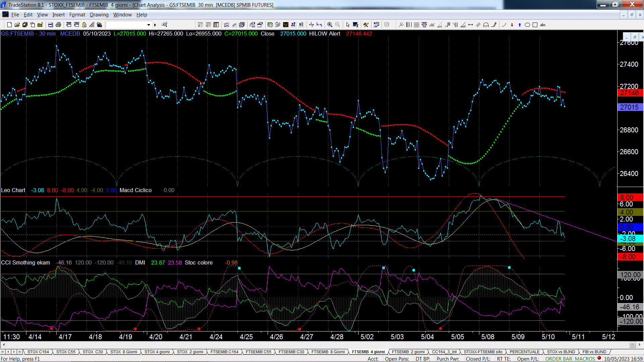This screenshot has height=362, width=644.
Task: Open the Window menu
Action: (122, 15)
